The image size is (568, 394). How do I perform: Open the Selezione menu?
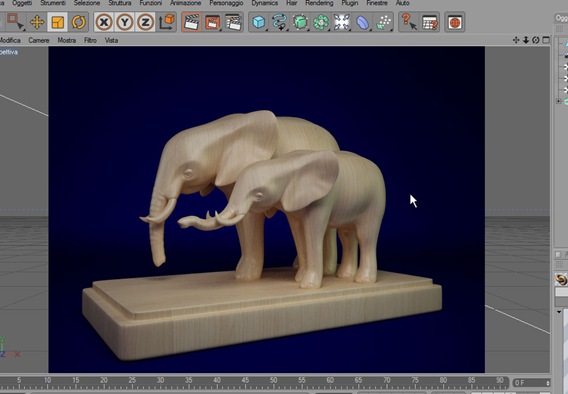(87, 3)
